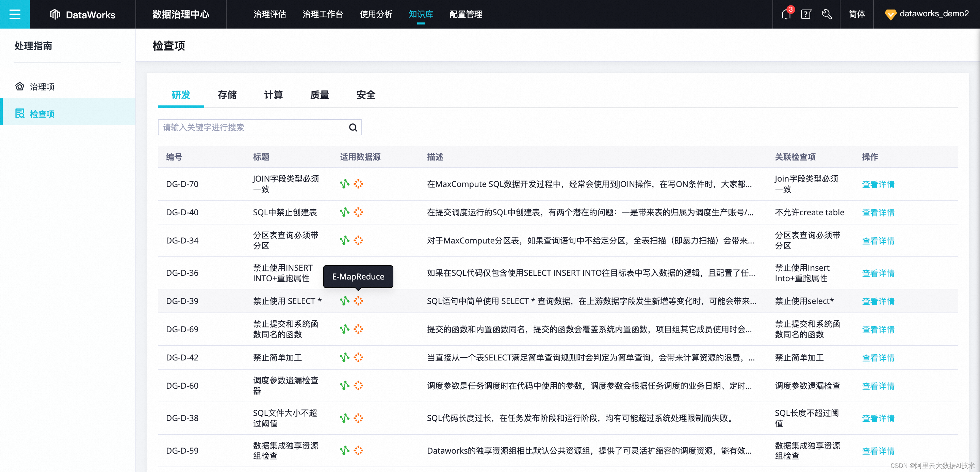Open 使用分析 in the top navigation
980x472 pixels.
pos(376,15)
